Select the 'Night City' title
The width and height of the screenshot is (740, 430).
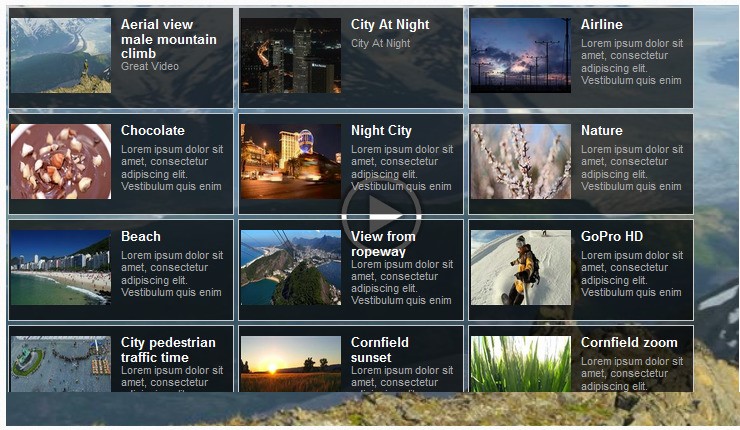coord(381,131)
